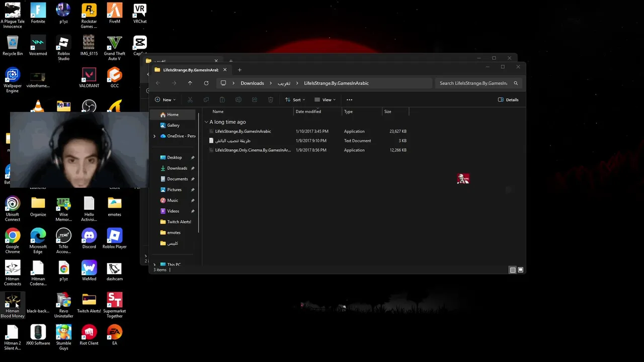This screenshot has width=644, height=362.
Task: Open Pictures in quick access
Action: click(x=174, y=190)
